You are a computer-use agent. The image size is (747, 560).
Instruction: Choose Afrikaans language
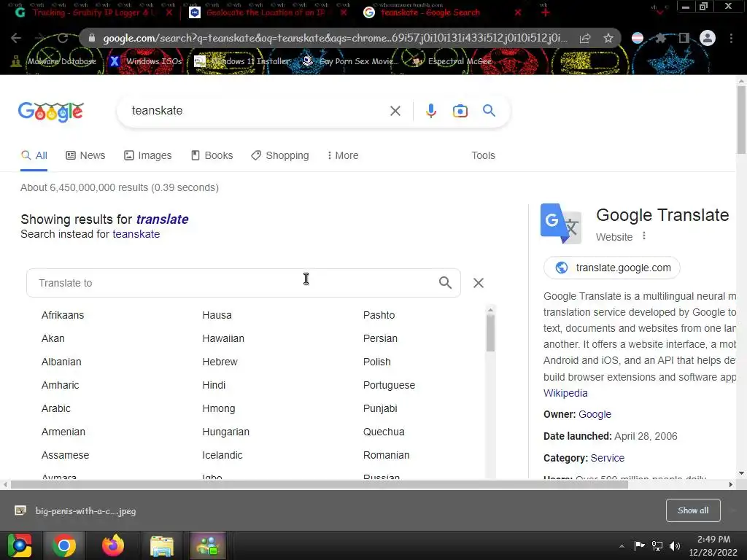pos(63,315)
